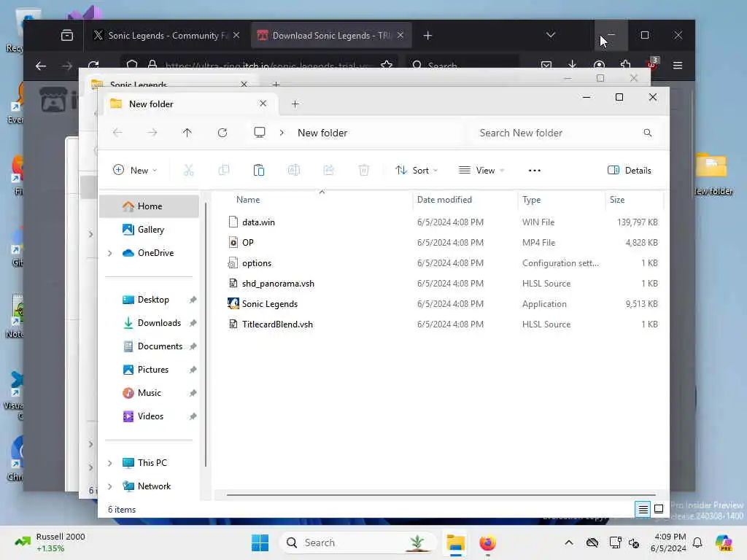Click the Cut scissors icon in toolbar
The width and height of the screenshot is (747, 560).
coord(189,170)
